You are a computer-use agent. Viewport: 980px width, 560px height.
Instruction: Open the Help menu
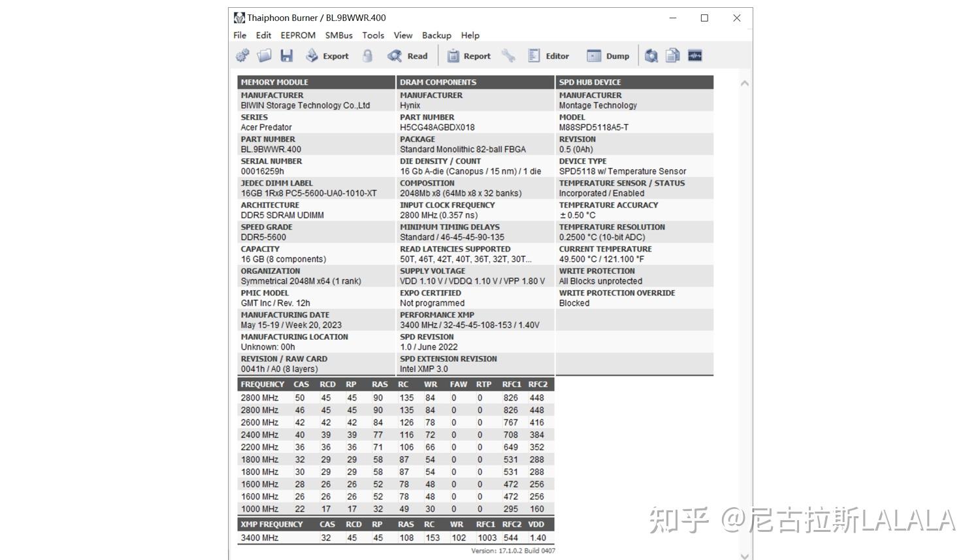pos(470,35)
